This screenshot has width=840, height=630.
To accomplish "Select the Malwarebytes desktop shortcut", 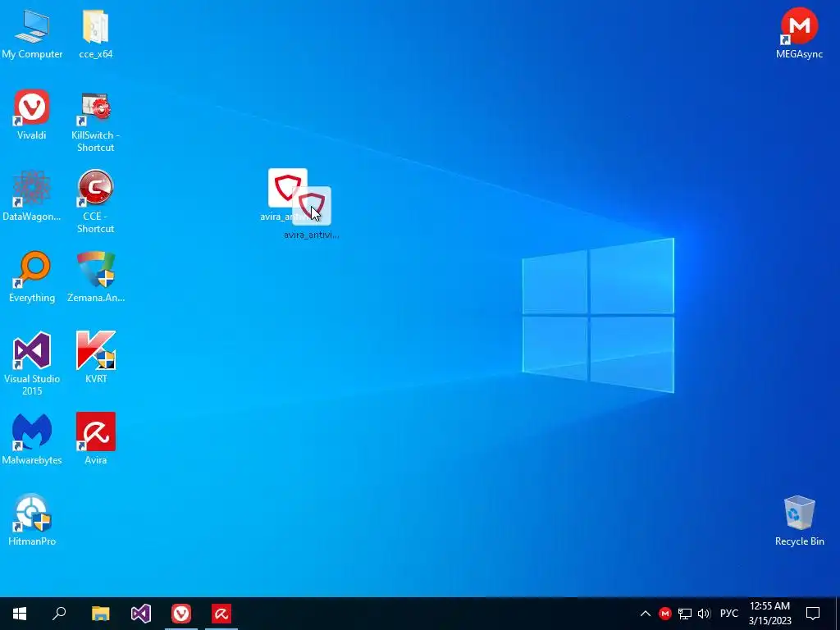I will click(x=32, y=440).
